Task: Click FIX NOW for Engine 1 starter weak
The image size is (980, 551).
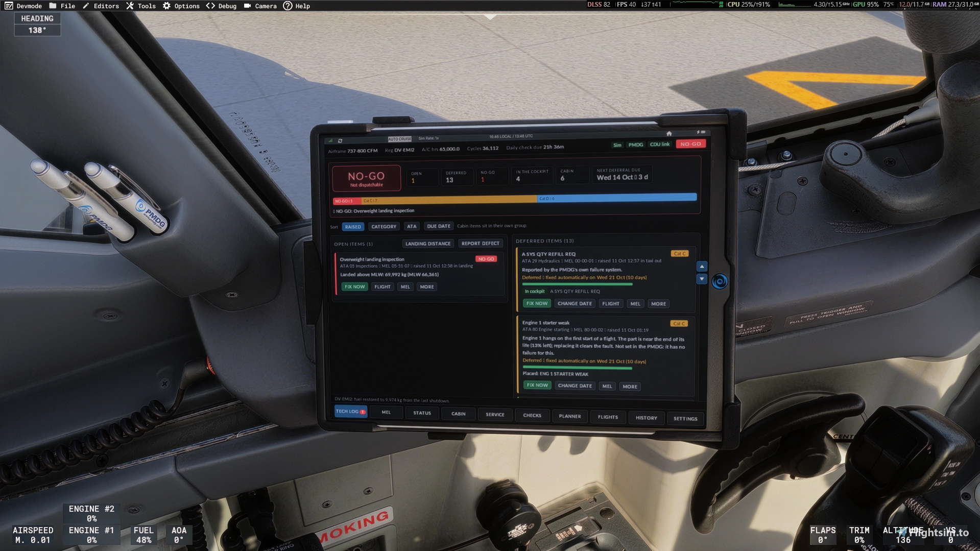Action: [x=537, y=386]
